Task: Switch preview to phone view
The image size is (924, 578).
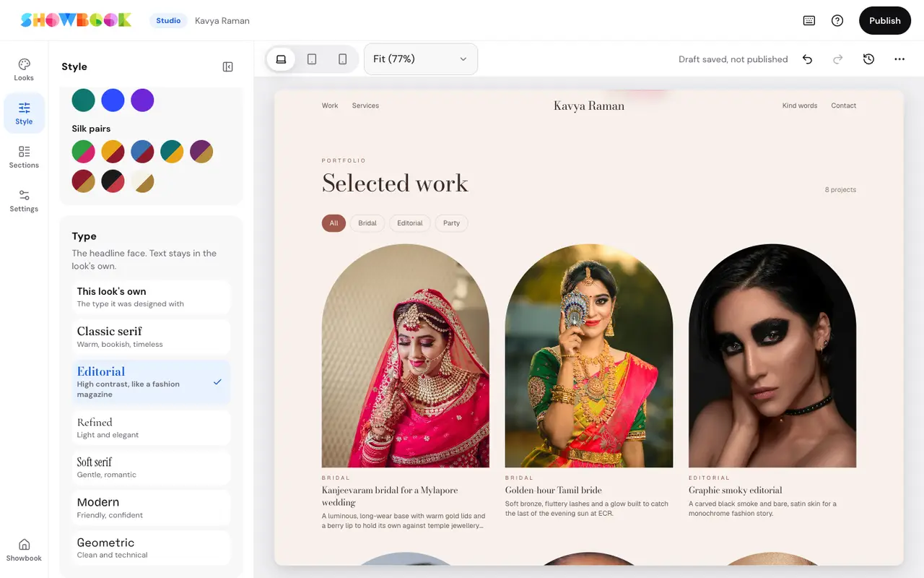Action: (x=343, y=59)
